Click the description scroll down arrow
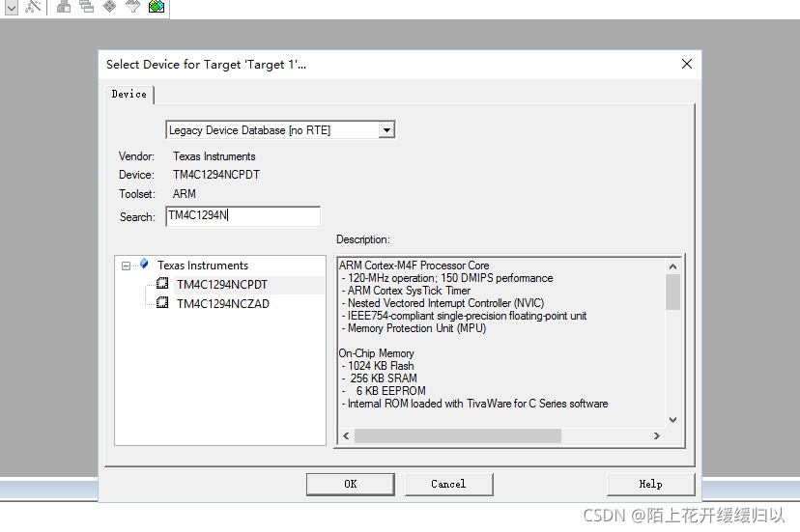The width and height of the screenshot is (800, 532). tap(672, 420)
